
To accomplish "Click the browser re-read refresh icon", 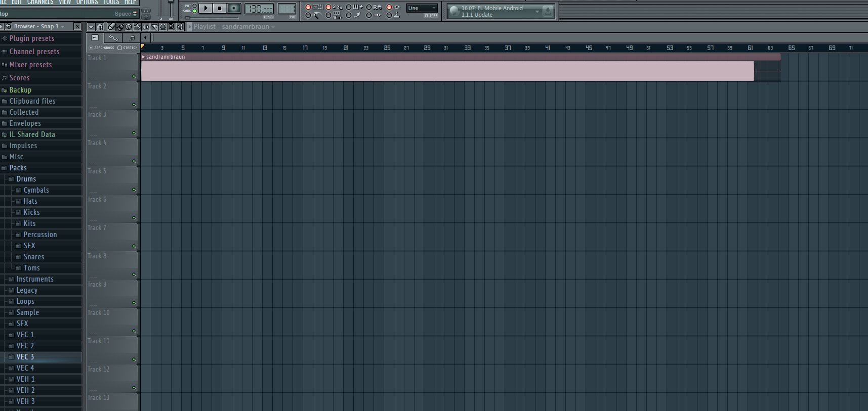I will point(9,26).
